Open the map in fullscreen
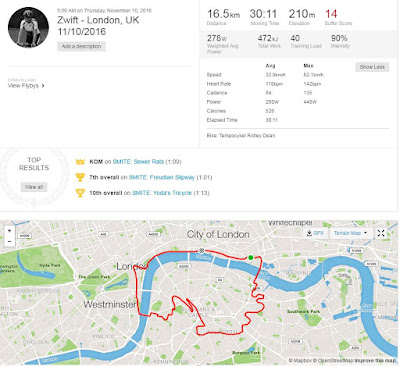 (x=381, y=233)
